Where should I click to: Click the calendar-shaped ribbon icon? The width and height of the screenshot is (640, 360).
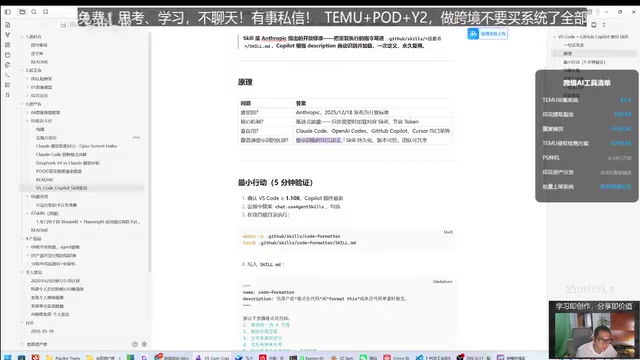[7, 55]
